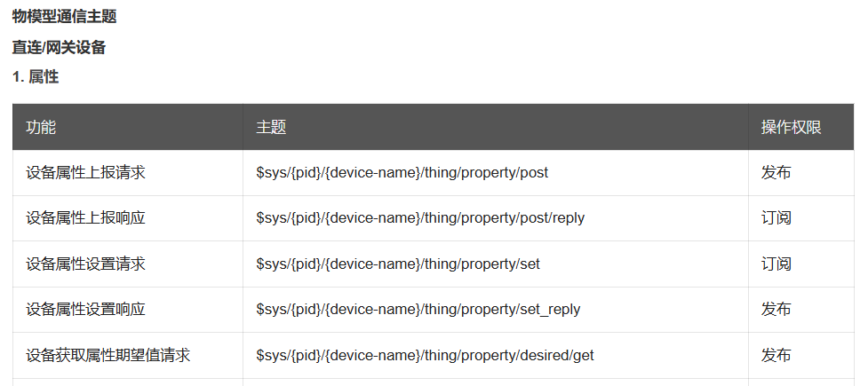This screenshot has width=868, height=386.
Task: Click the 操作权限 column header
Action: pos(791,127)
